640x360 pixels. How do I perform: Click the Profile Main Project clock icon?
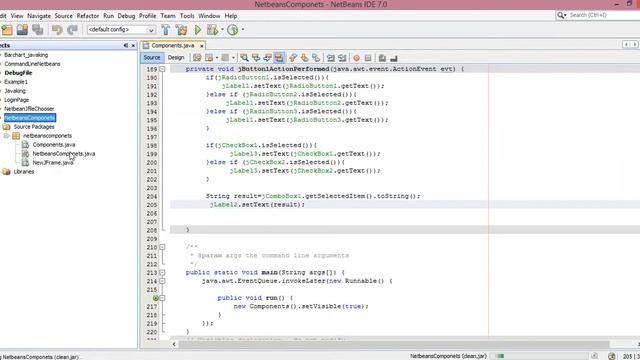233,29
